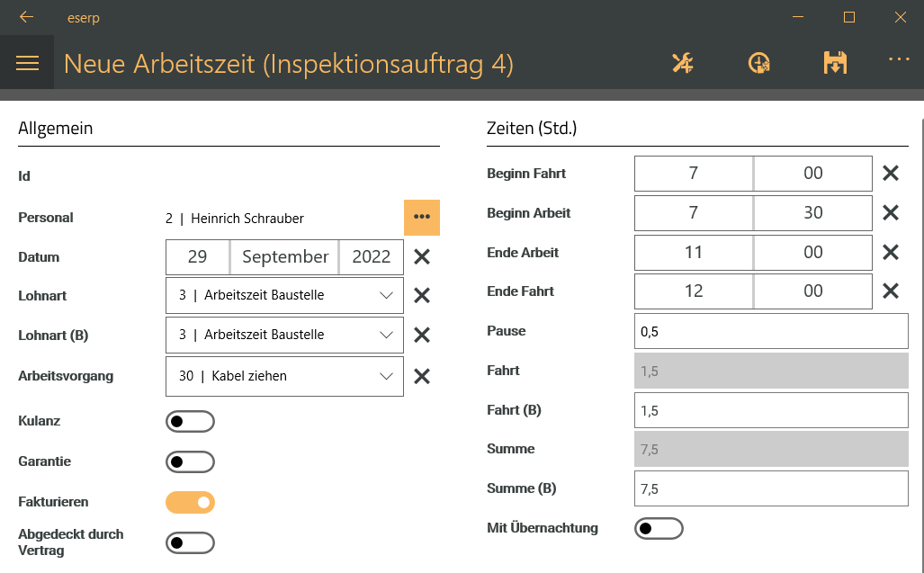
Task: Select the September month field
Action: (284, 256)
